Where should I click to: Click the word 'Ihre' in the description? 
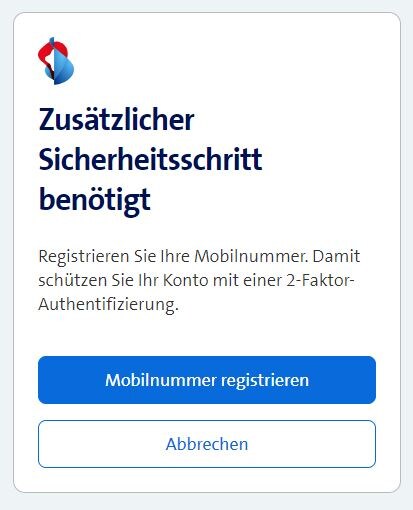tap(175, 256)
